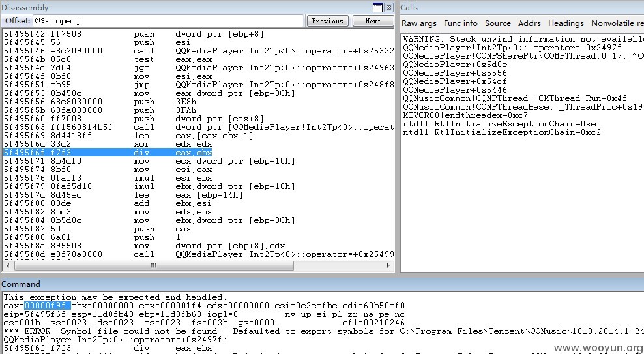
Task: Select call instruction at address 5f495f46
Action: point(198,51)
